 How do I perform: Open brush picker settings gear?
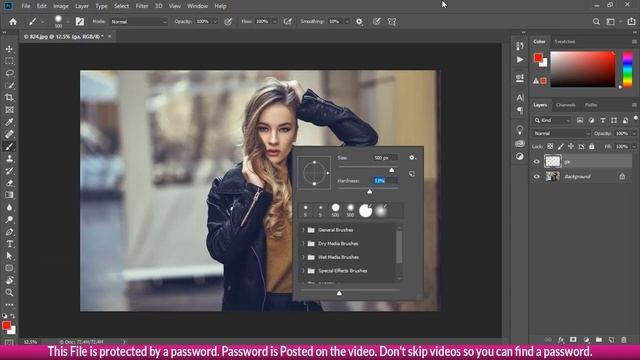pyautogui.click(x=412, y=158)
